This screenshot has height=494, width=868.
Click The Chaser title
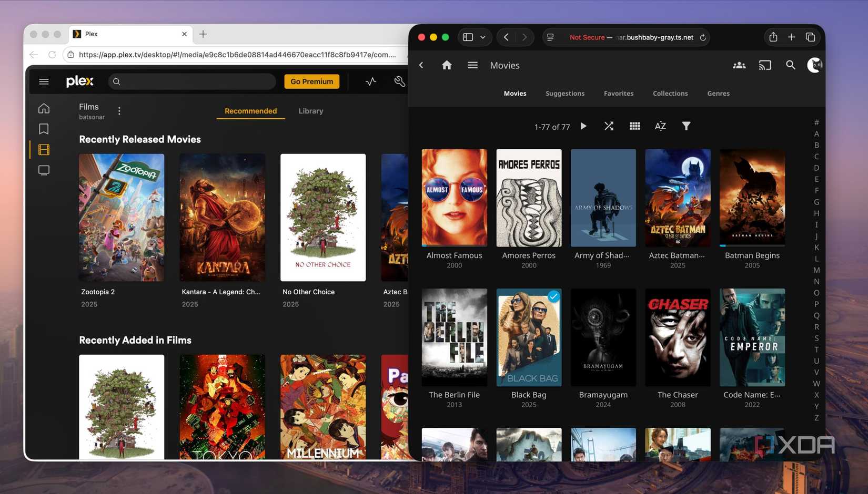click(678, 395)
